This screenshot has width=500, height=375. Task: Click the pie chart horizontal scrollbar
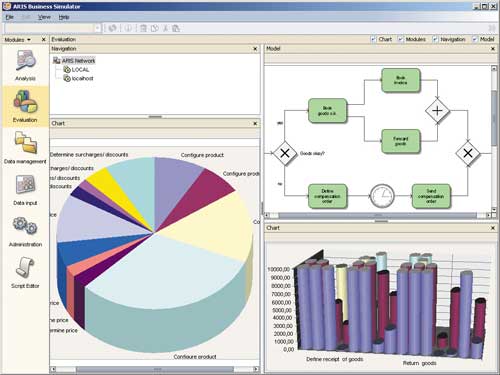point(155,369)
